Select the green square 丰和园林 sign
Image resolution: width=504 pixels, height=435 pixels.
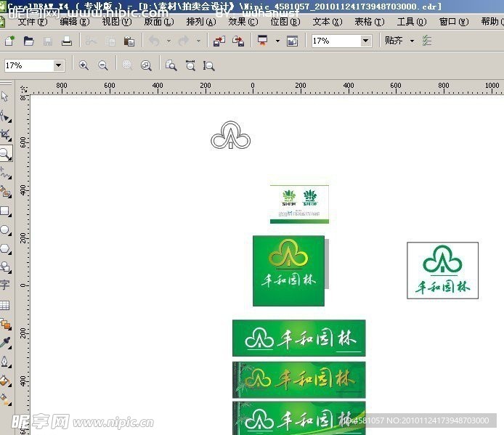click(288, 271)
